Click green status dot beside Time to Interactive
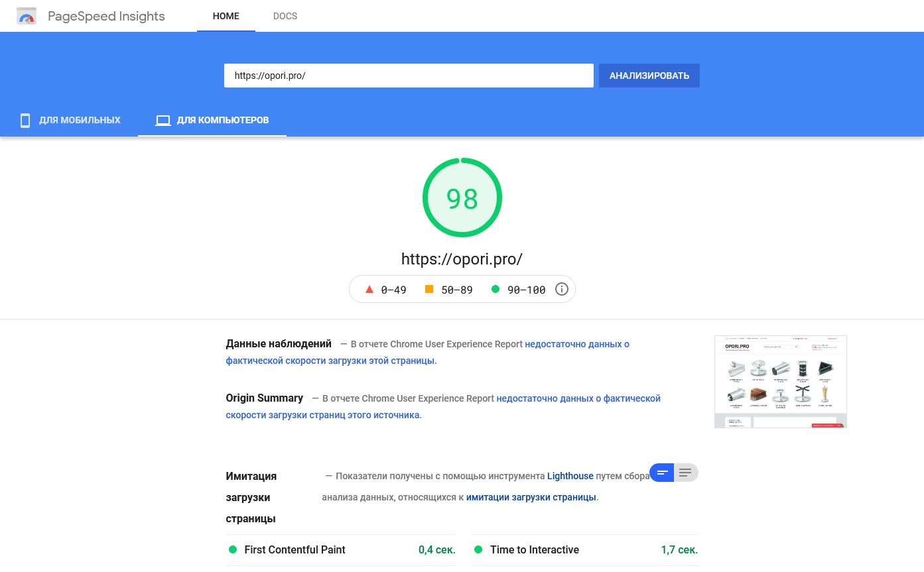 478,549
